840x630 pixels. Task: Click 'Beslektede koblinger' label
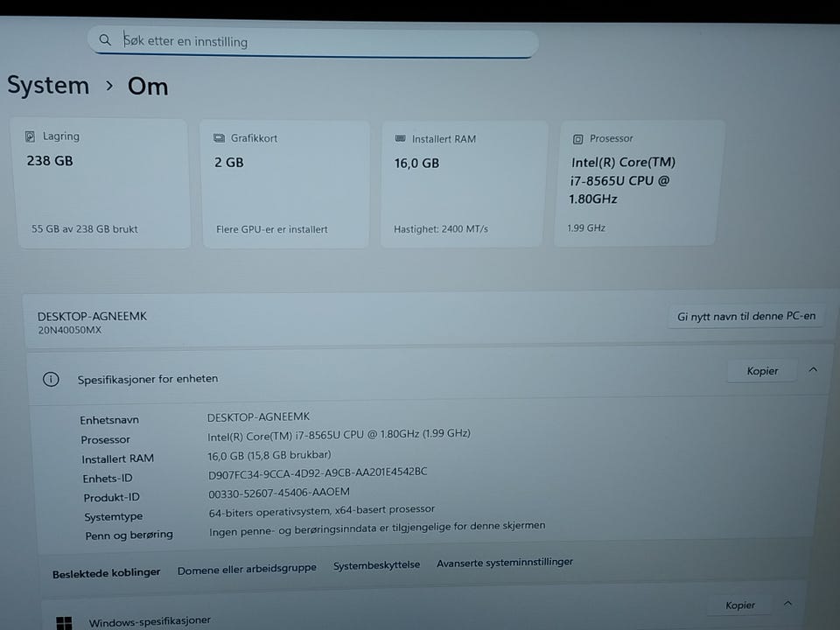[106, 573]
